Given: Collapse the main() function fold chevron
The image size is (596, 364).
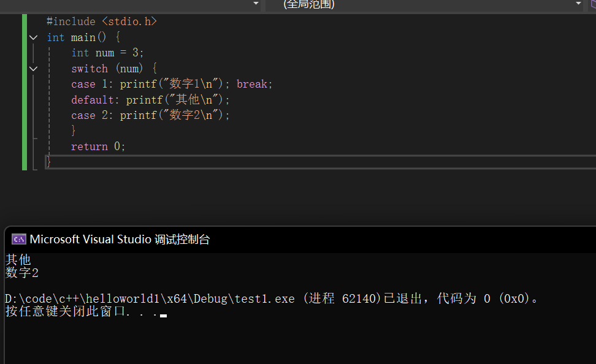Looking at the screenshot, I should pyautogui.click(x=34, y=37).
